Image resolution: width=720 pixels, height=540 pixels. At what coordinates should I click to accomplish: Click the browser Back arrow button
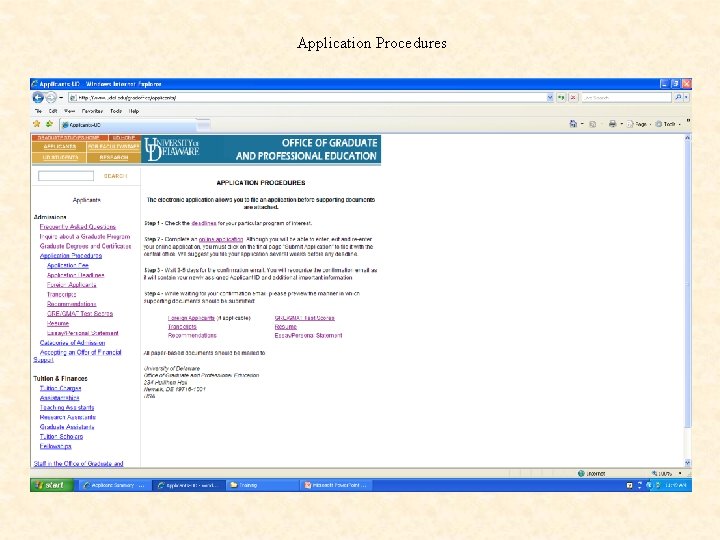tap(38, 97)
